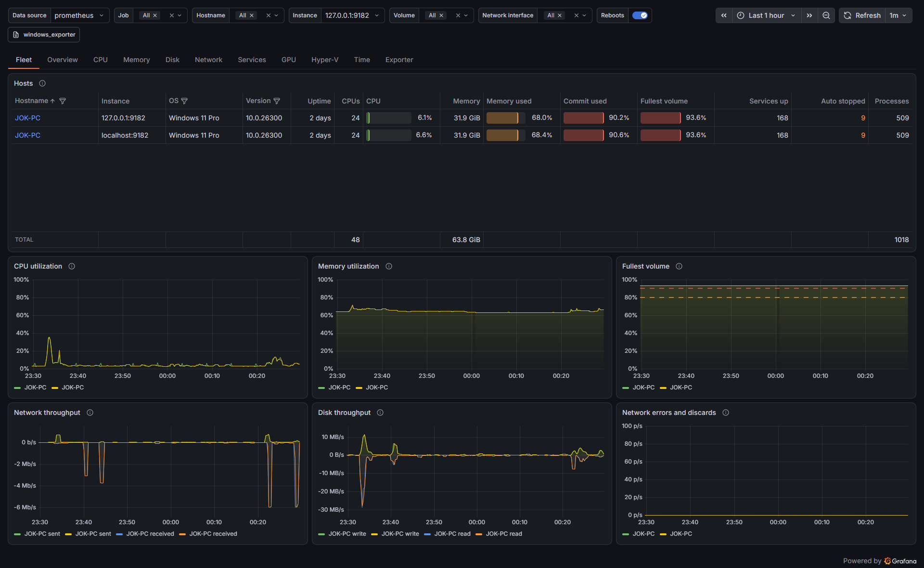
Task: Expand the Job filter dropdown
Action: tap(180, 15)
